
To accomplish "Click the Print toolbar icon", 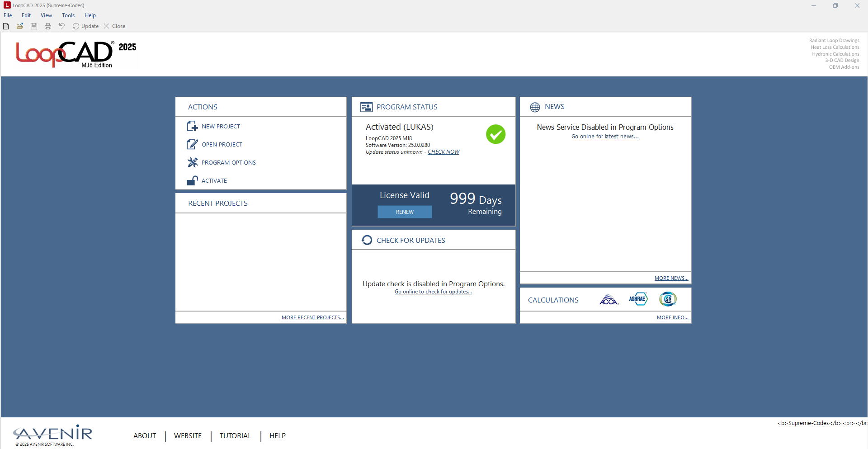I will tap(48, 26).
